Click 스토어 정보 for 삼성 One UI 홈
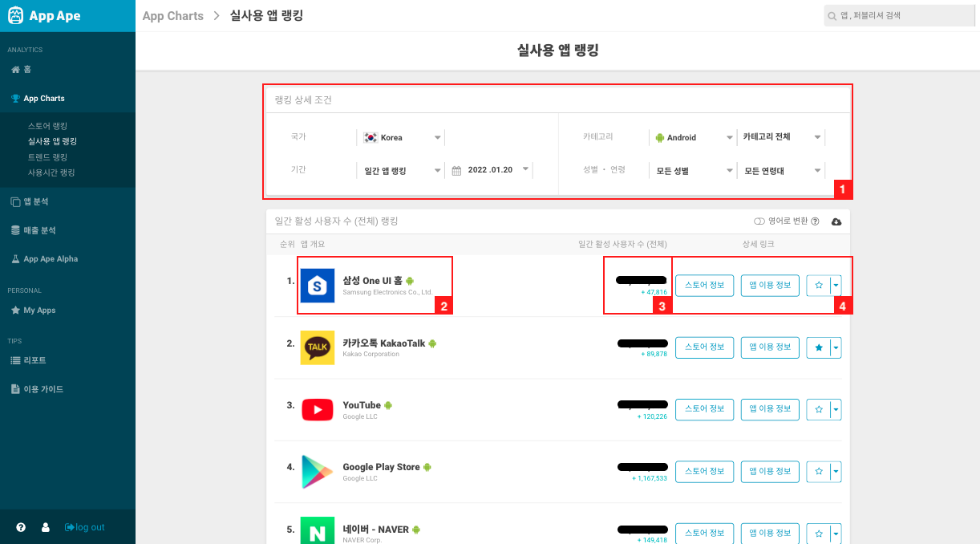980x544 pixels. click(705, 285)
